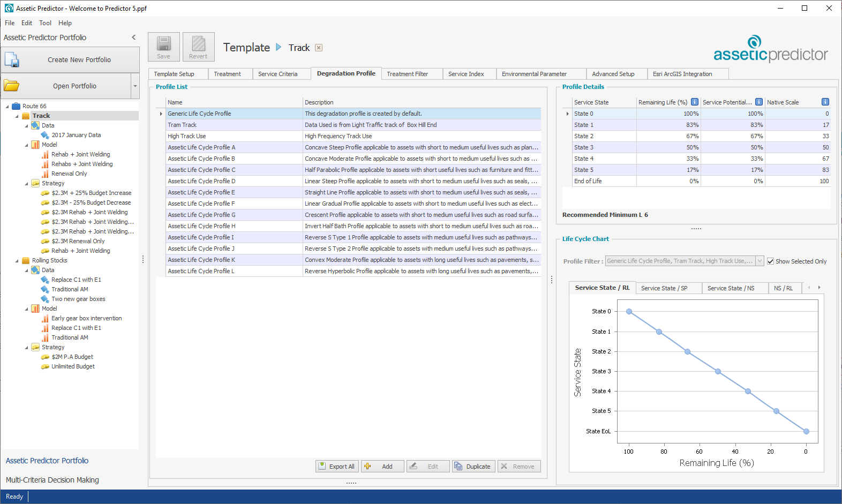
Task: Open the Profile Filter dropdown
Action: coord(760,261)
